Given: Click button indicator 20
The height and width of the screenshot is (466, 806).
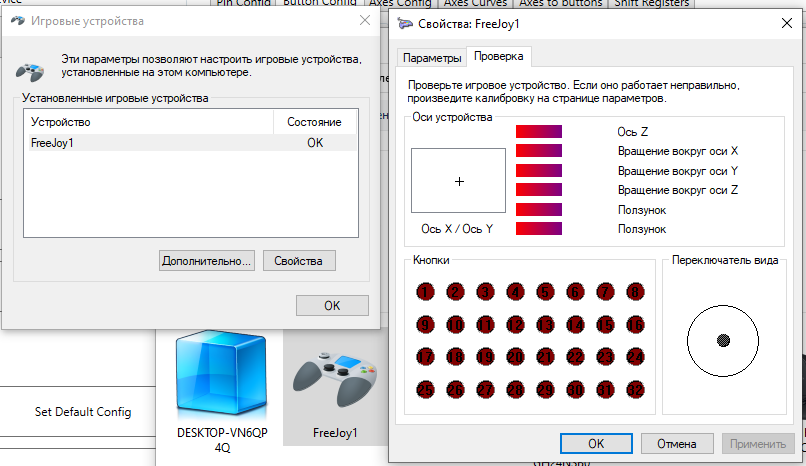Looking at the screenshot, I should [x=515, y=357].
